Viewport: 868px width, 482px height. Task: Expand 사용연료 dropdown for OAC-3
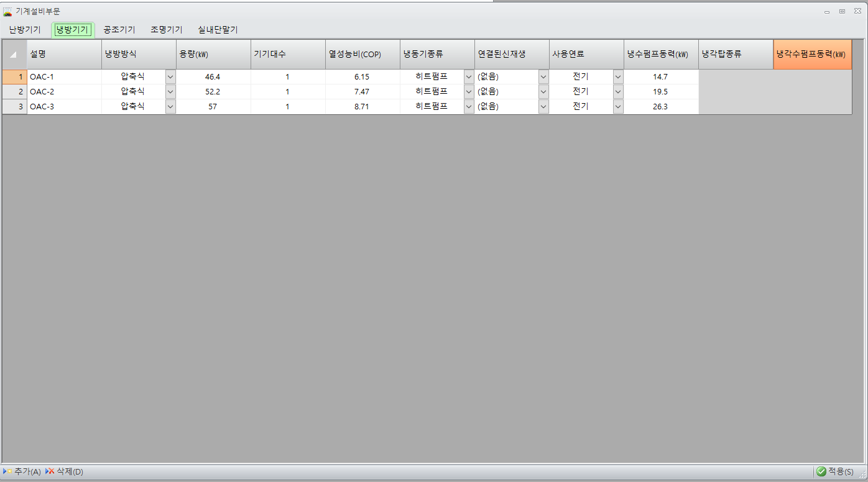[618, 106]
